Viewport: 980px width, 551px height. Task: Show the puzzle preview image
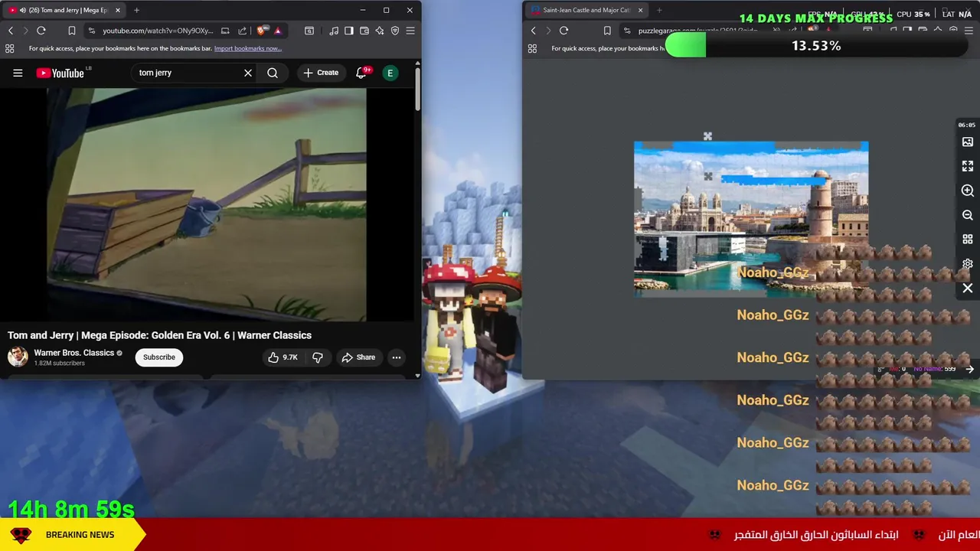pos(968,142)
